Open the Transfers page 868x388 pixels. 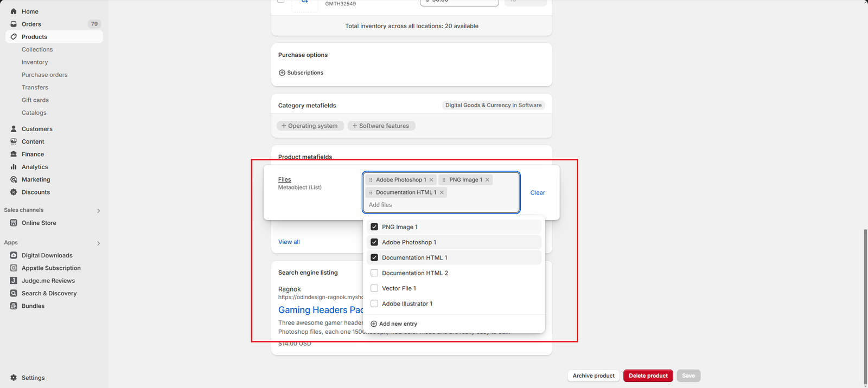pyautogui.click(x=35, y=87)
